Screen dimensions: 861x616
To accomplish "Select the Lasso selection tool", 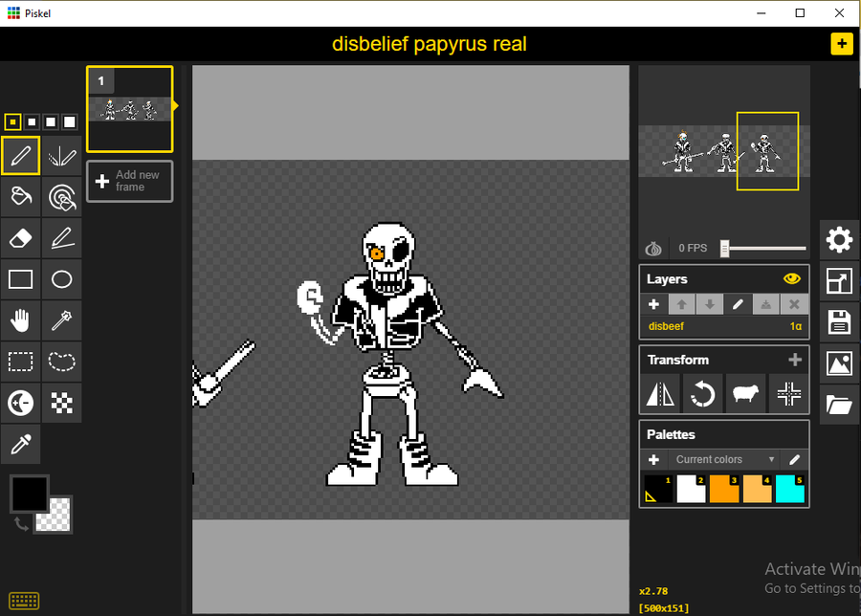I will 60,362.
